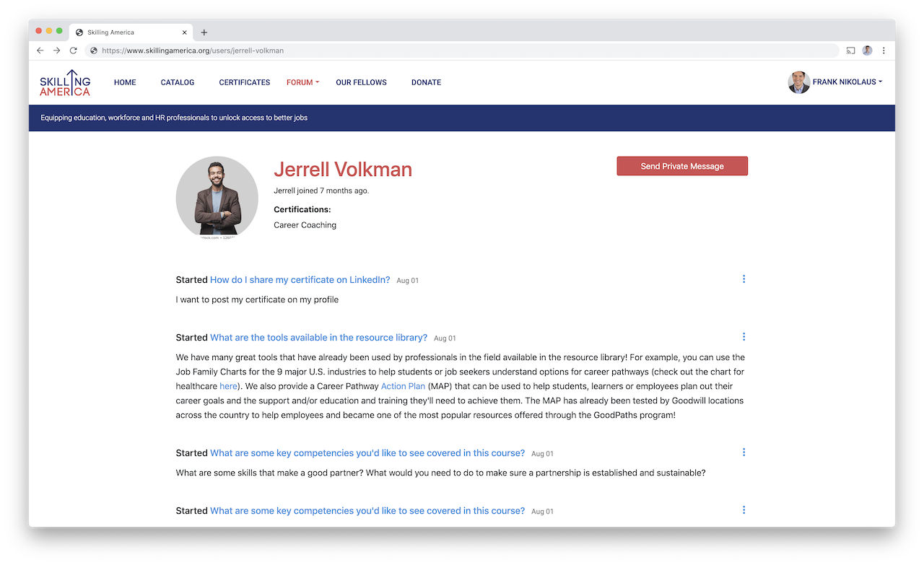This screenshot has height=565, width=924.
Task: Reload the page using the refresh icon
Action: tap(74, 51)
